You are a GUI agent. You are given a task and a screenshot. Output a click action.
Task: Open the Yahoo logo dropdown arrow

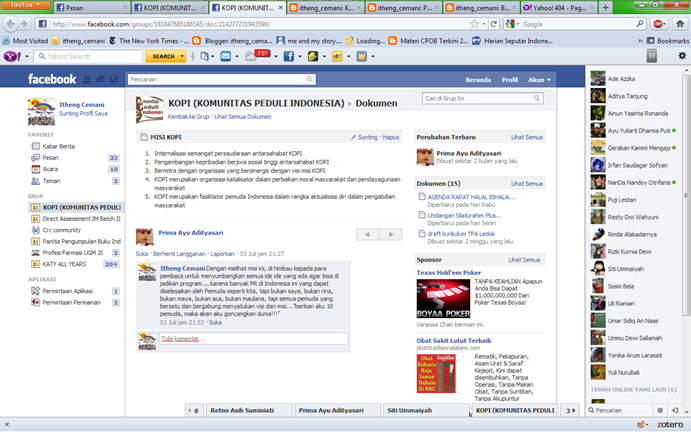point(27,56)
